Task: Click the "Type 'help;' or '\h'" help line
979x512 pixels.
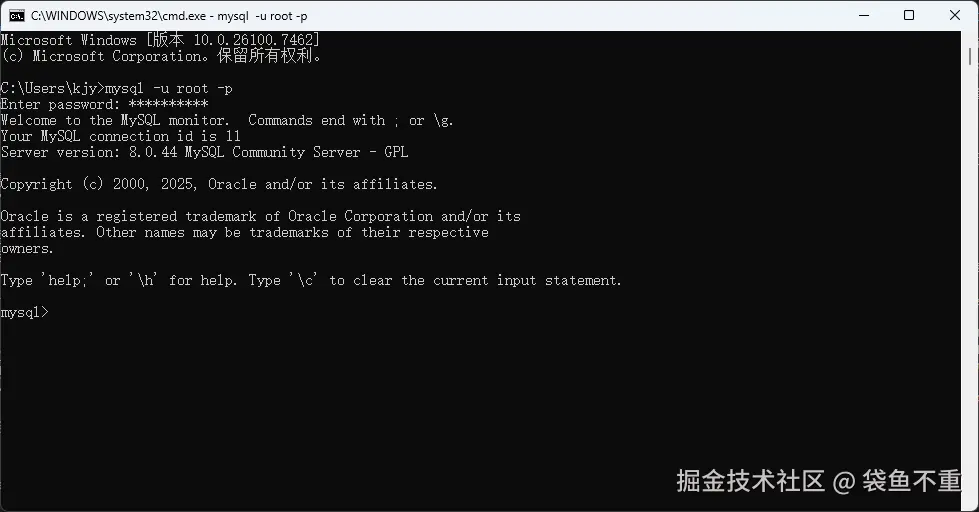Action: coord(311,280)
